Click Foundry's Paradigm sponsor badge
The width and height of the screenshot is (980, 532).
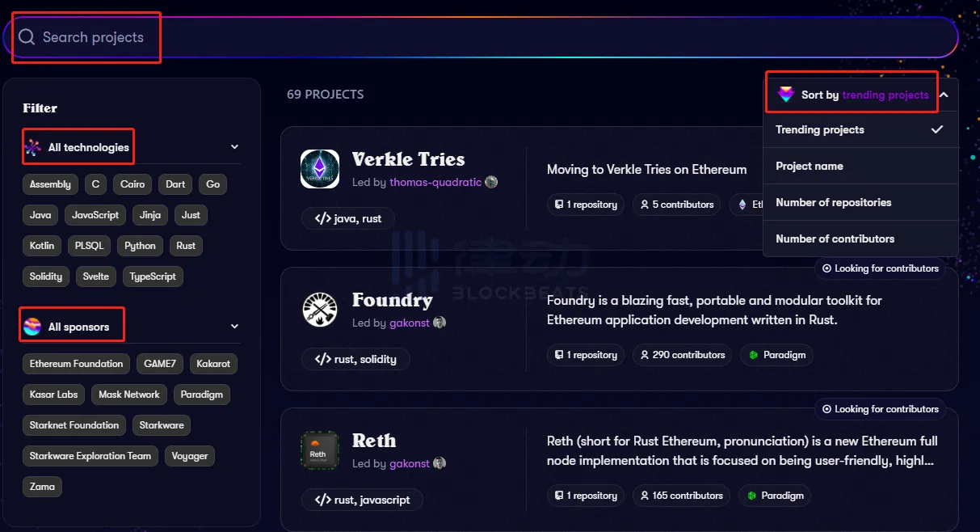[776, 355]
